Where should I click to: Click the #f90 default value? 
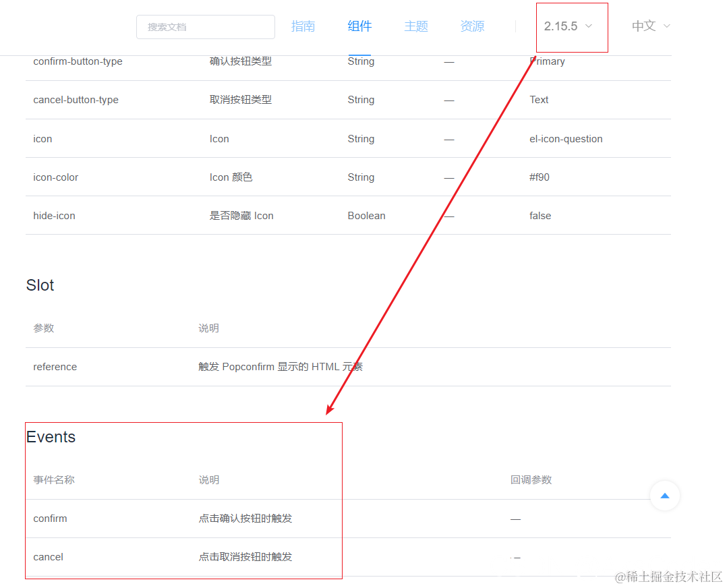tap(540, 177)
